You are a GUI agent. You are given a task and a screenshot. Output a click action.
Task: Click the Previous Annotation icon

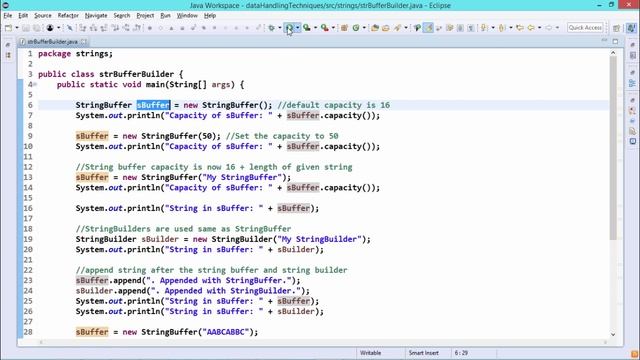point(502,28)
